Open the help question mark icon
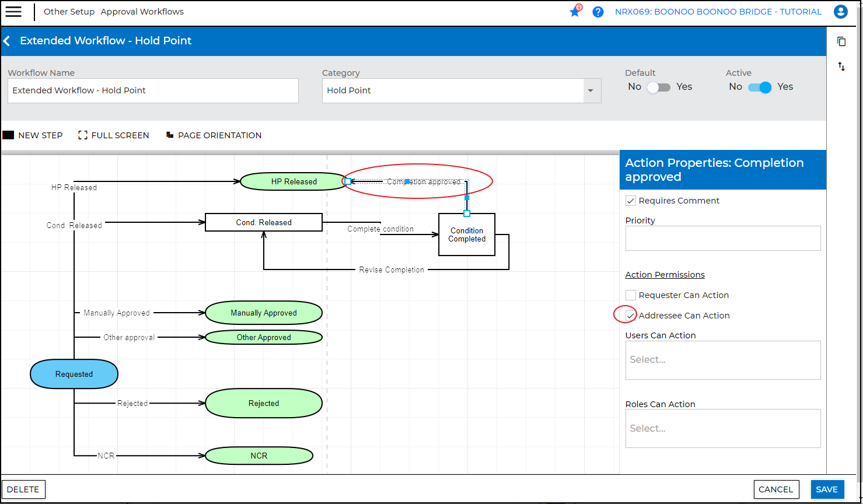 click(x=598, y=12)
